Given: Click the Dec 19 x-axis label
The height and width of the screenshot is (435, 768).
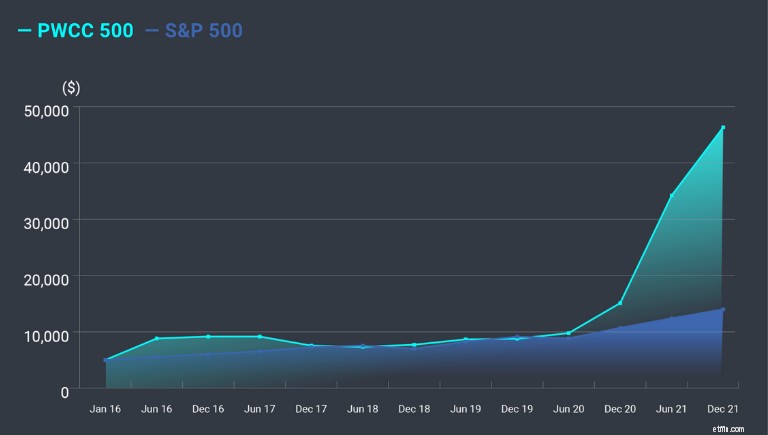Looking at the screenshot, I should (x=517, y=409).
